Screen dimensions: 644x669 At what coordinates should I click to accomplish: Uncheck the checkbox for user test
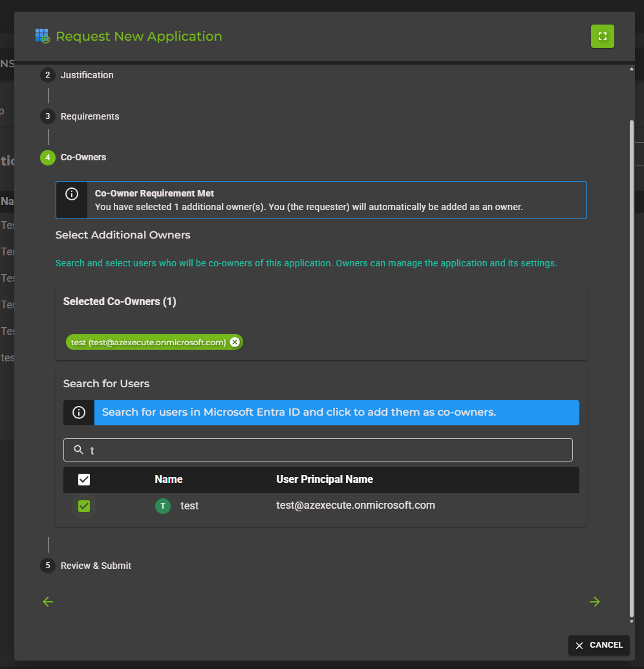pos(83,506)
